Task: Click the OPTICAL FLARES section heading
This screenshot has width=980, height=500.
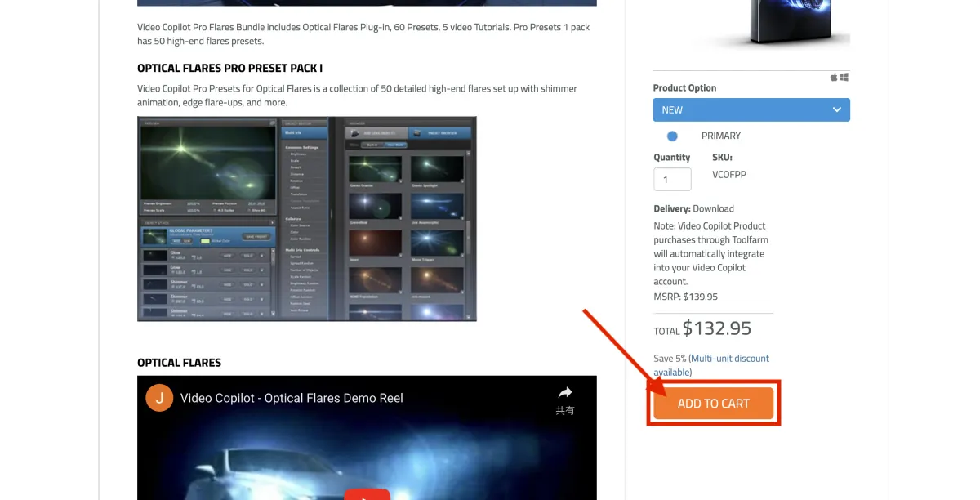Action: pyautogui.click(x=179, y=363)
